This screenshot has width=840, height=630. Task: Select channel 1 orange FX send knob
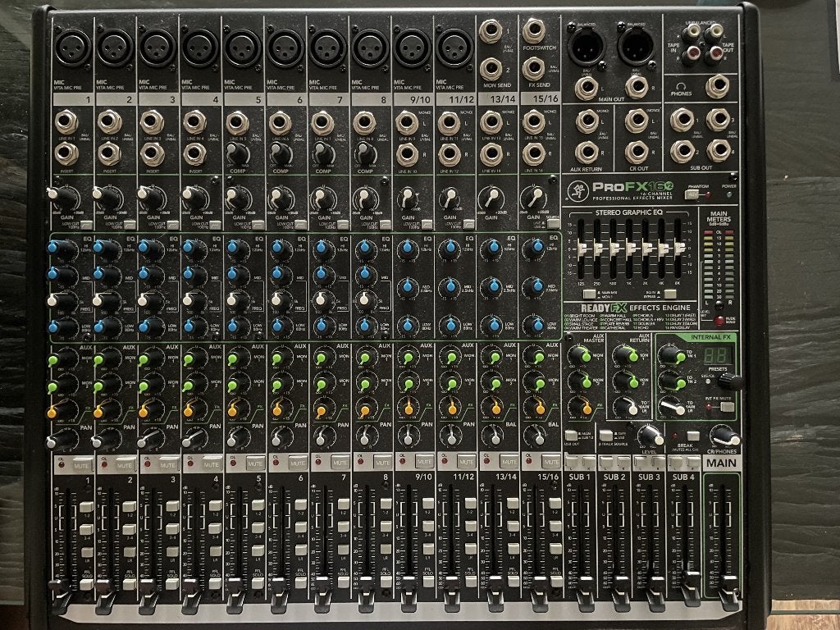62,409
